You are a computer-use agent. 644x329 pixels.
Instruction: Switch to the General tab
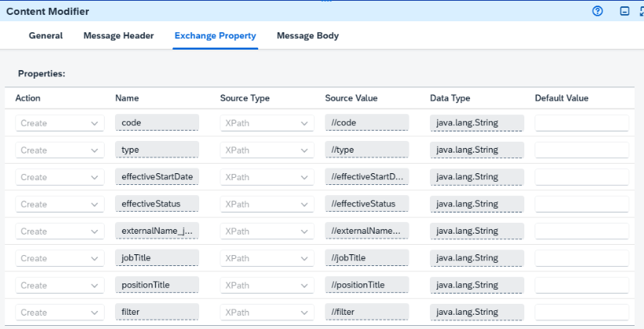[x=46, y=35]
